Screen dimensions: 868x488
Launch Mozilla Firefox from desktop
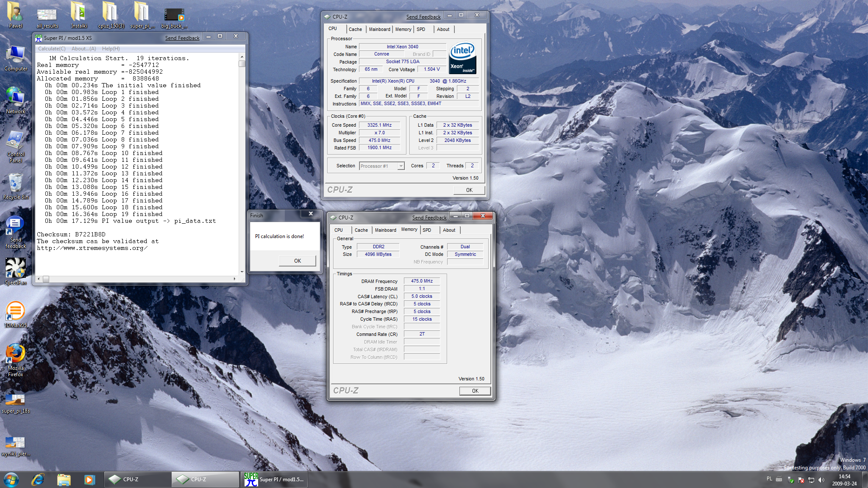pyautogui.click(x=15, y=354)
